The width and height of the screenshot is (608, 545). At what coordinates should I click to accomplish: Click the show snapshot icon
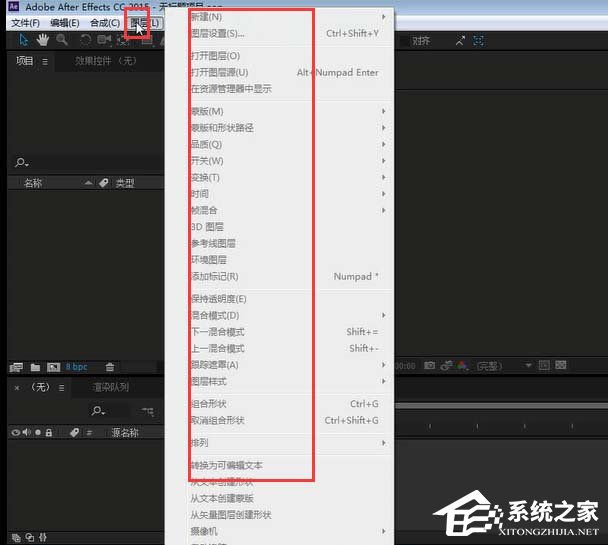click(x=446, y=365)
